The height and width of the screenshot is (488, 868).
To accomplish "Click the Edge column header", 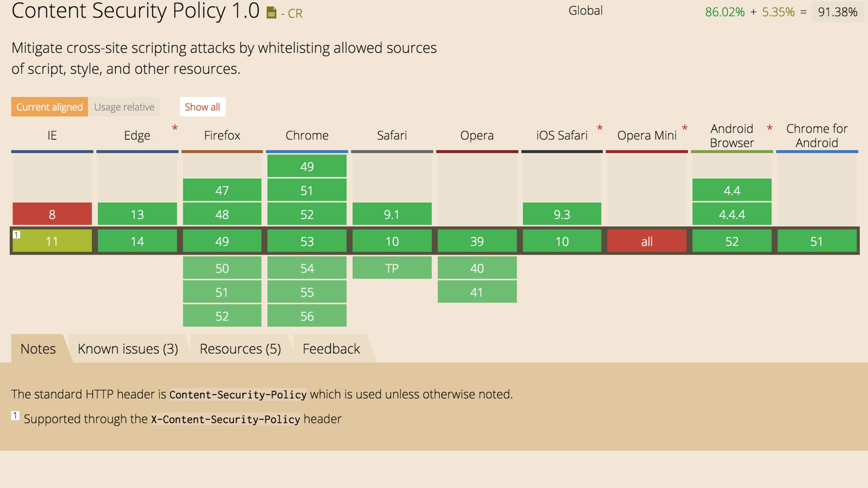I will [137, 136].
